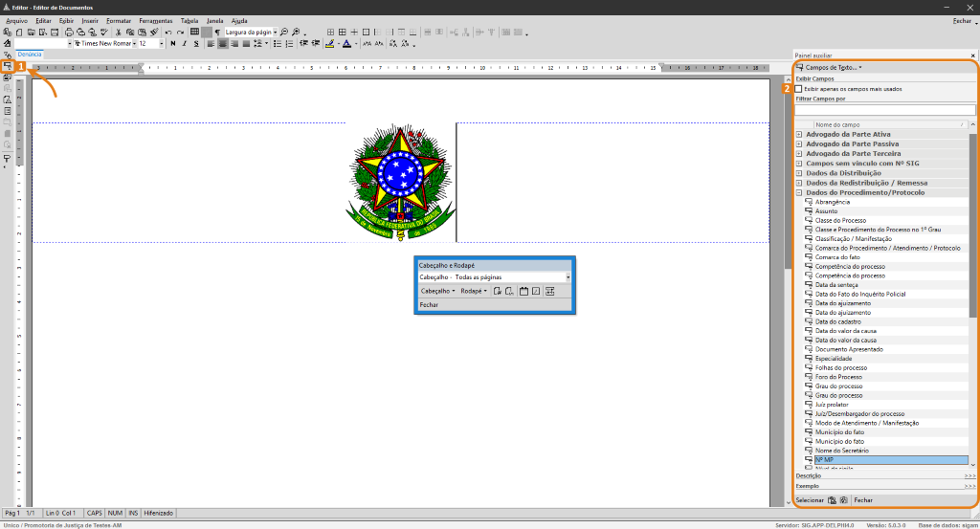Check 'Exibir apenas os campos mais usados'
The image size is (980, 529).
(x=799, y=89)
